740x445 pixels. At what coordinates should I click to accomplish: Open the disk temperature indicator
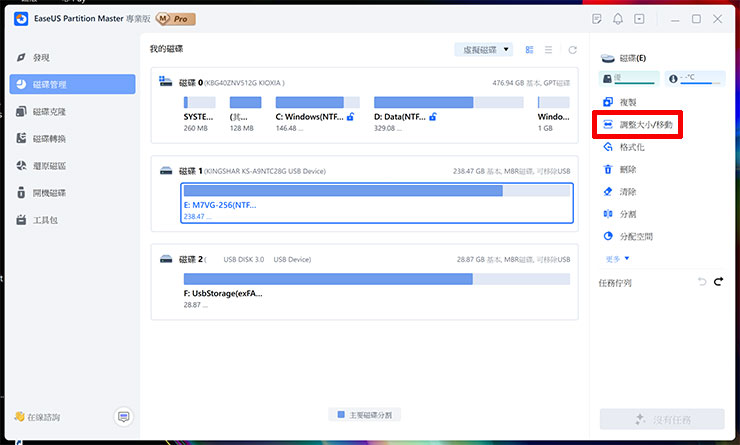[695, 78]
